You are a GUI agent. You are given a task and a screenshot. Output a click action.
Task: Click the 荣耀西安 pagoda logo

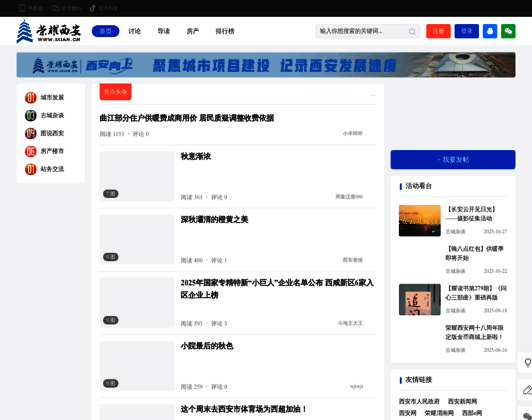(x=48, y=31)
